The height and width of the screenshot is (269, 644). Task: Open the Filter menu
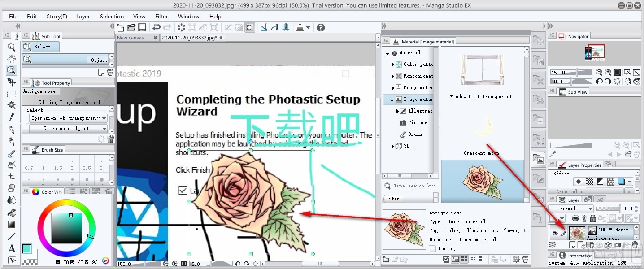[x=161, y=16]
